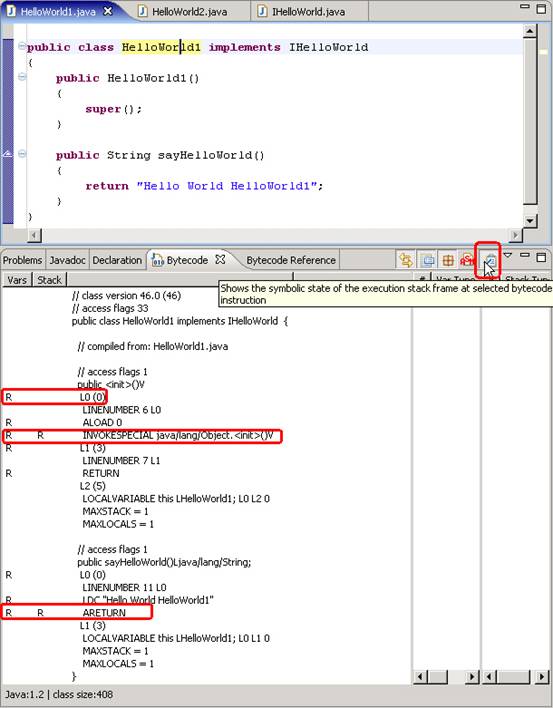Select the Bytecode view tab
The image size is (553, 708).
pos(187,260)
